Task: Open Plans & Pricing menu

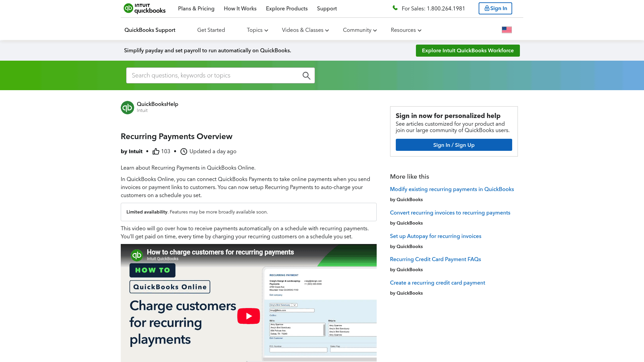Action: tap(196, 9)
